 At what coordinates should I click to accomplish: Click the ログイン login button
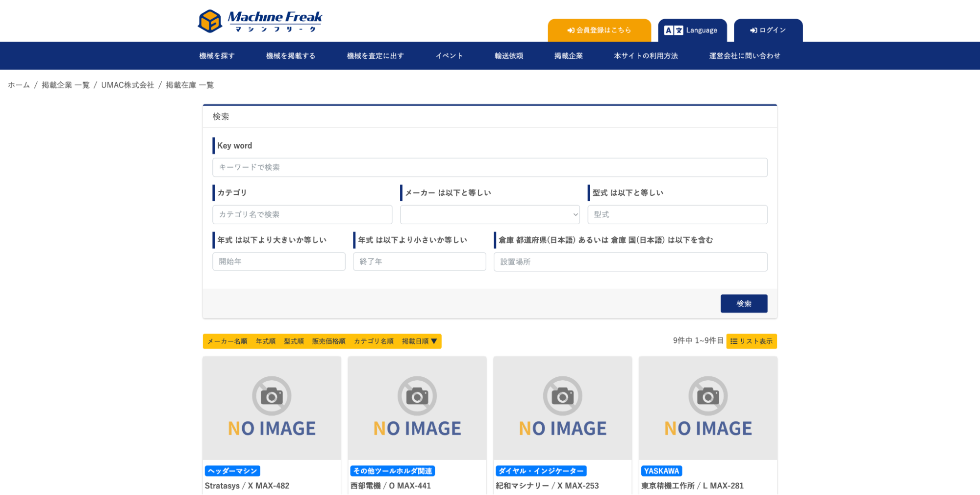[x=768, y=30]
